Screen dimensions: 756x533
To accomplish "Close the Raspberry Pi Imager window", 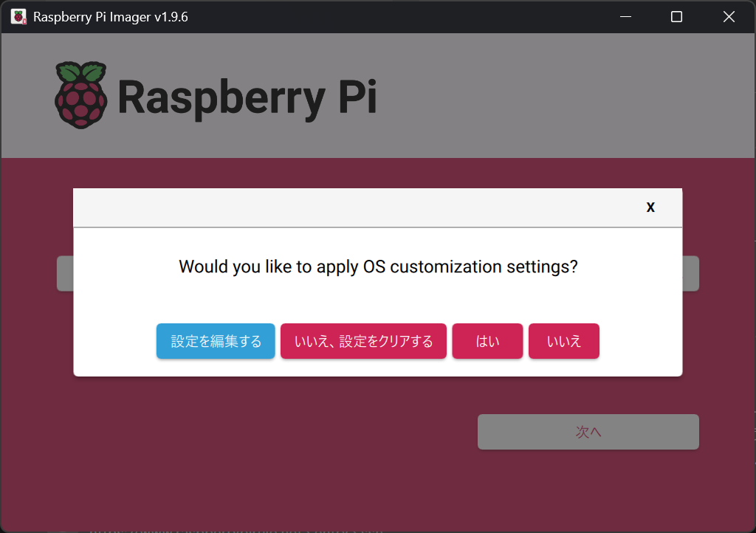I will (x=729, y=17).
